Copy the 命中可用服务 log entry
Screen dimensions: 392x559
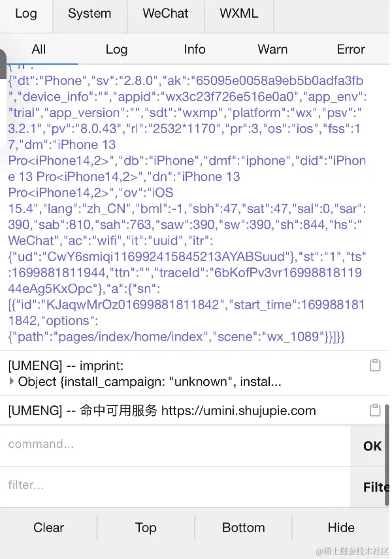click(x=375, y=411)
